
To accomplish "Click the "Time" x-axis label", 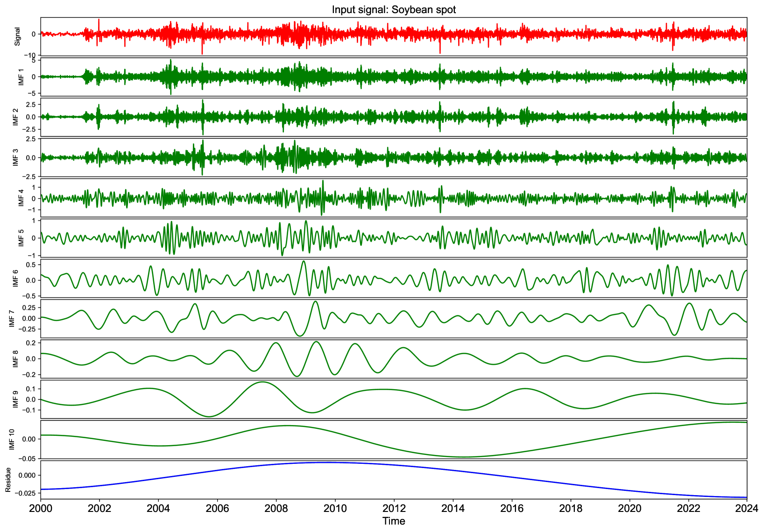I will coord(394,521).
